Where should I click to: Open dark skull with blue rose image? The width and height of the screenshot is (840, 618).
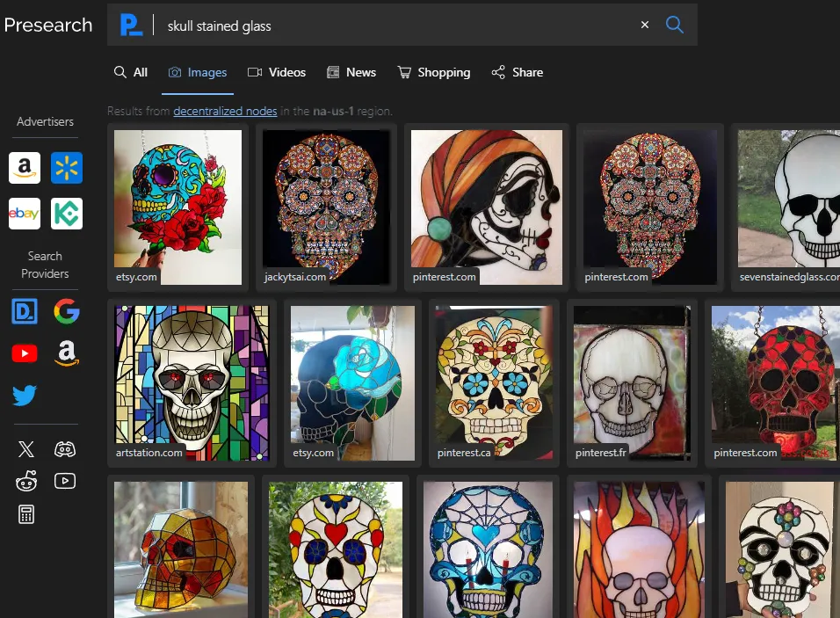(352, 383)
